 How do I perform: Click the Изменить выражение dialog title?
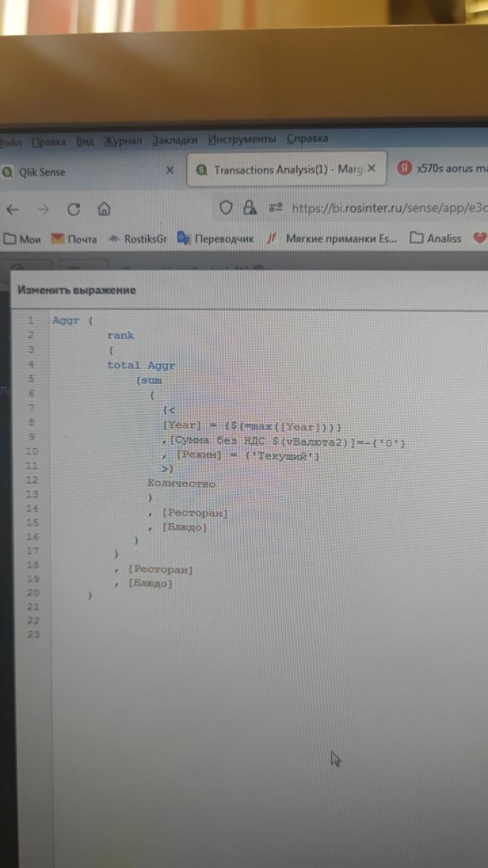pos(77,290)
